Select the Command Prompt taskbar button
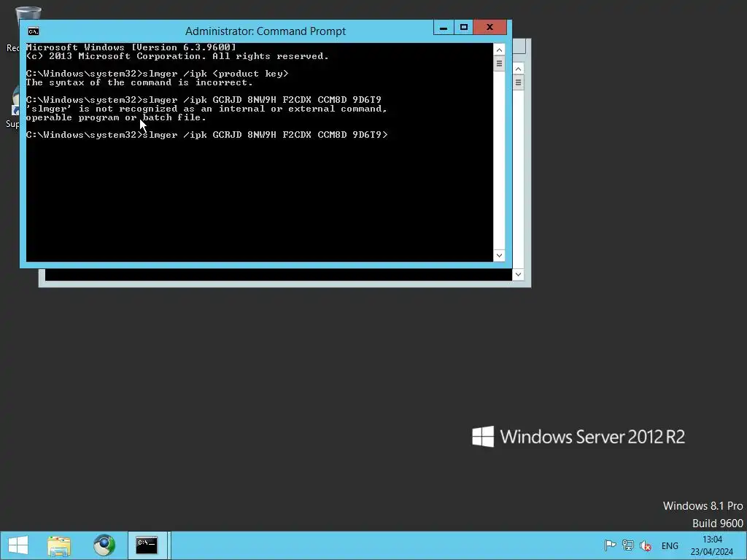This screenshot has width=747, height=560. click(x=147, y=545)
